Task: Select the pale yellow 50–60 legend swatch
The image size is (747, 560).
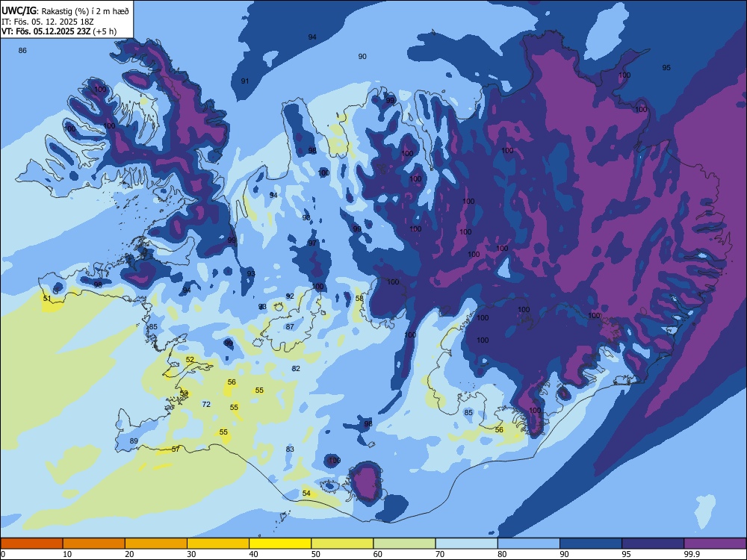Action: click(x=343, y=544)
